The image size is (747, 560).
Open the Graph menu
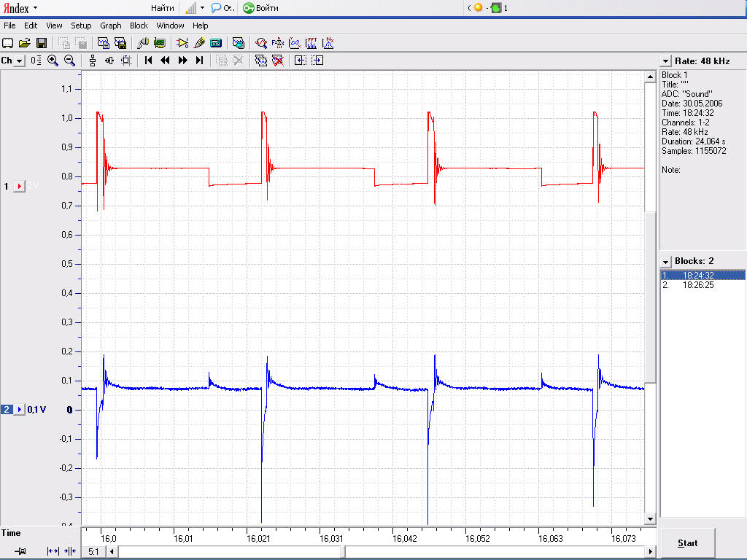(111, 26)
